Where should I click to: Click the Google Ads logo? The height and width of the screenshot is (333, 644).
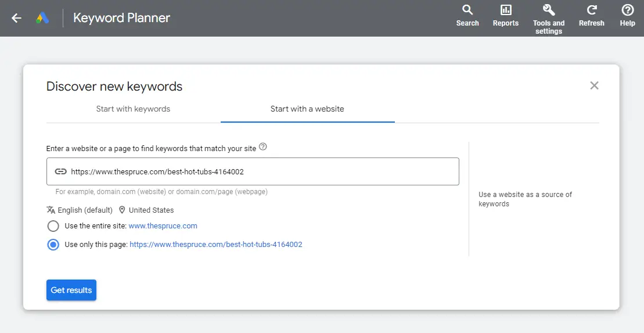42,17
